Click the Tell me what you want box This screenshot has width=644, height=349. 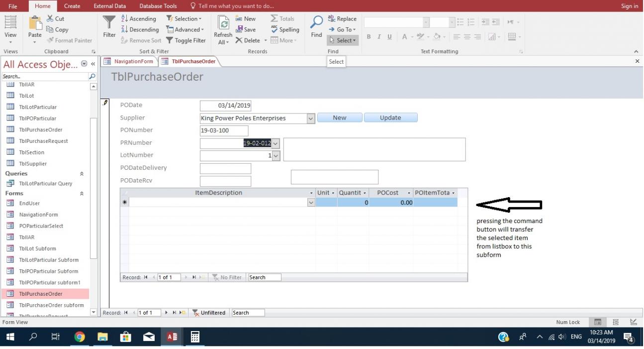pyautogui.click(x=232, y=6)
